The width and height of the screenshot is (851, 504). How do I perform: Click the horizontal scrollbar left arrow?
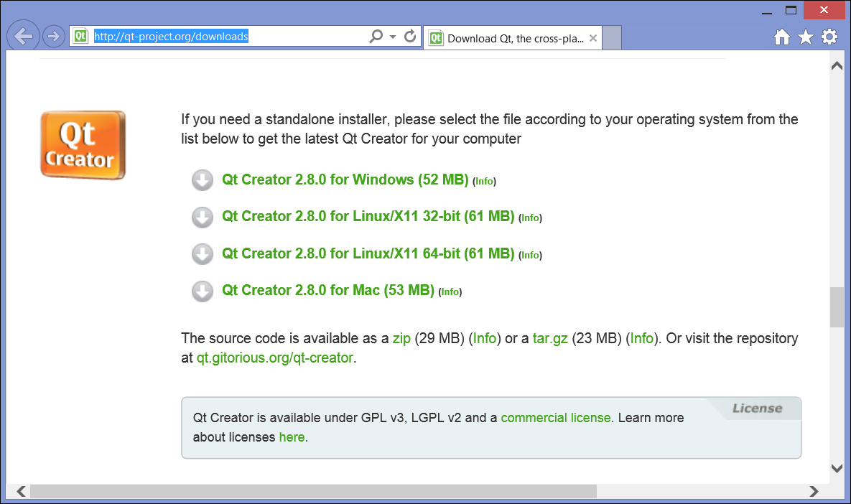(x=21, y=492)
